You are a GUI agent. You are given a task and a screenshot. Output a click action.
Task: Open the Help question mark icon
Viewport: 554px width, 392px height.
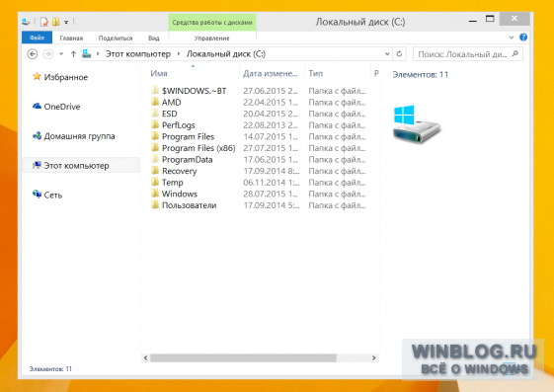(523, 38)
